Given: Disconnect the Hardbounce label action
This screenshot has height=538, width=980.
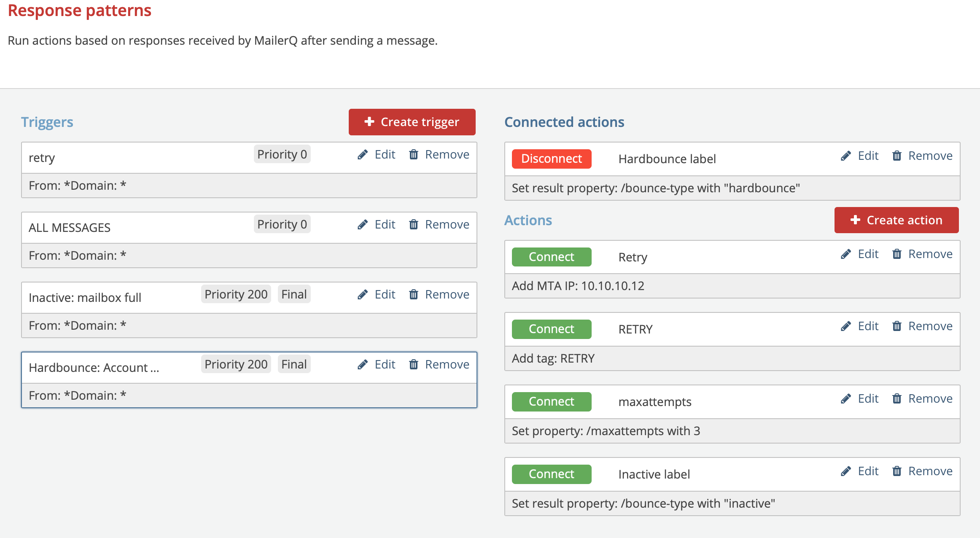Looking at the screenshot, I should point(551,159).
